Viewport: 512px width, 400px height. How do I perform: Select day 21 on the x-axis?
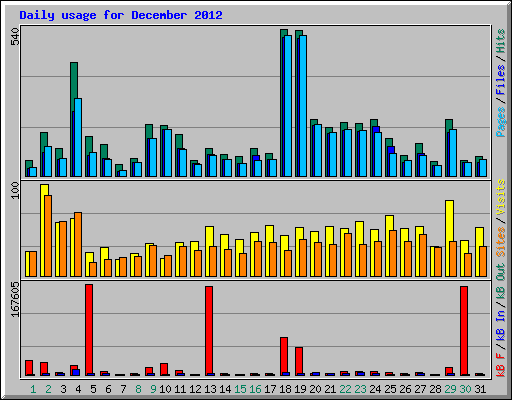coord(330,389)
